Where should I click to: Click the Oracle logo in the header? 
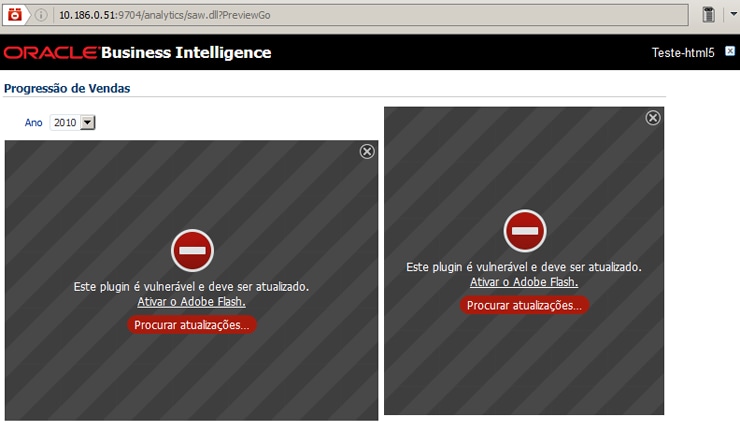point(51,52)
